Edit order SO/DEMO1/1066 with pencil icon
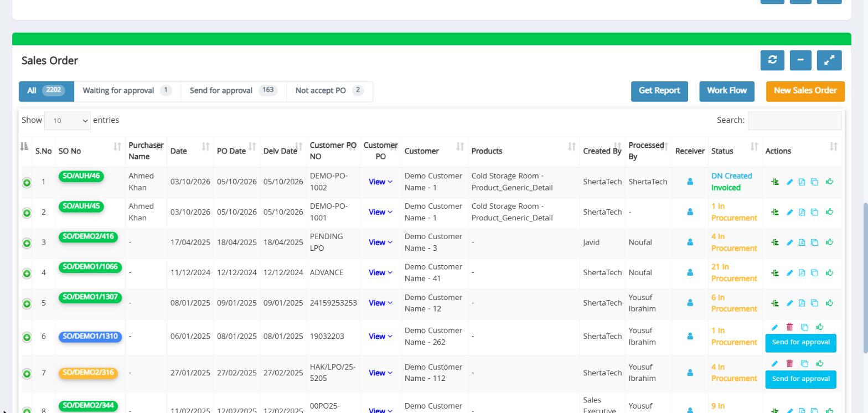 [790, 272]
